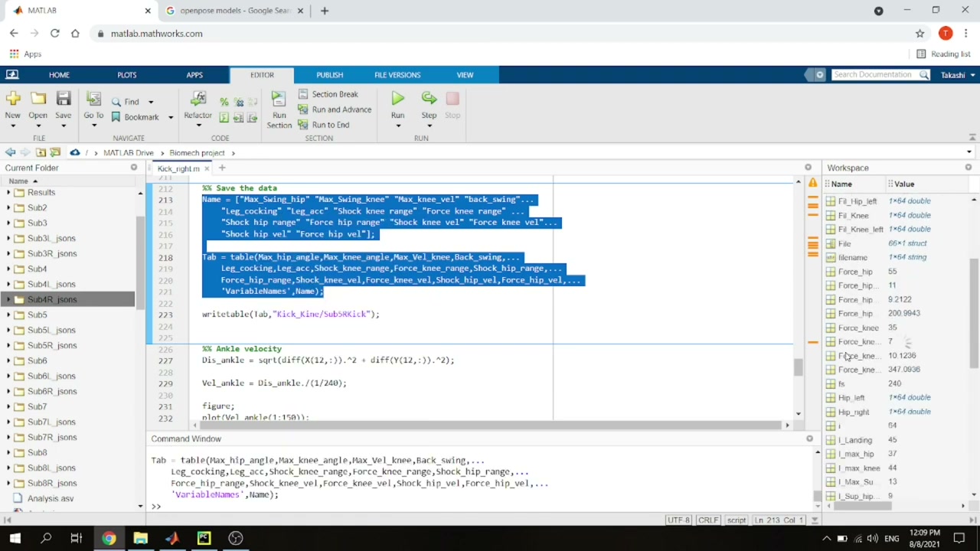Click the Save floppy disk icon
The width and height of the screenshot is (980, 551).
pyautogui.click(x=64, y=99)
